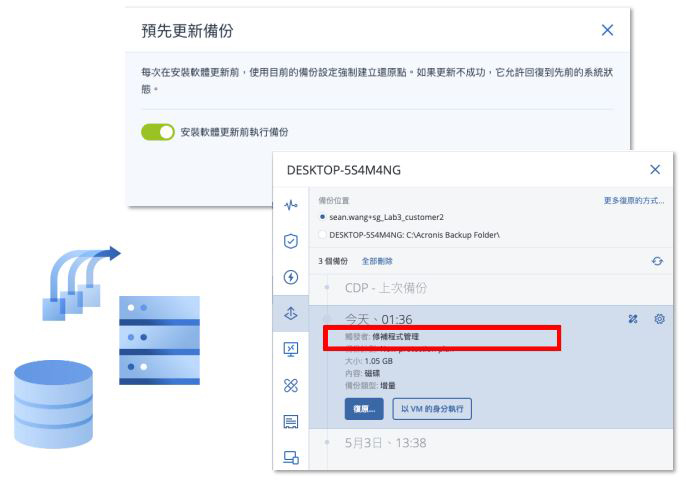Open the 更多復原的方式... link

pyautogui.click(x=634, y=200)
